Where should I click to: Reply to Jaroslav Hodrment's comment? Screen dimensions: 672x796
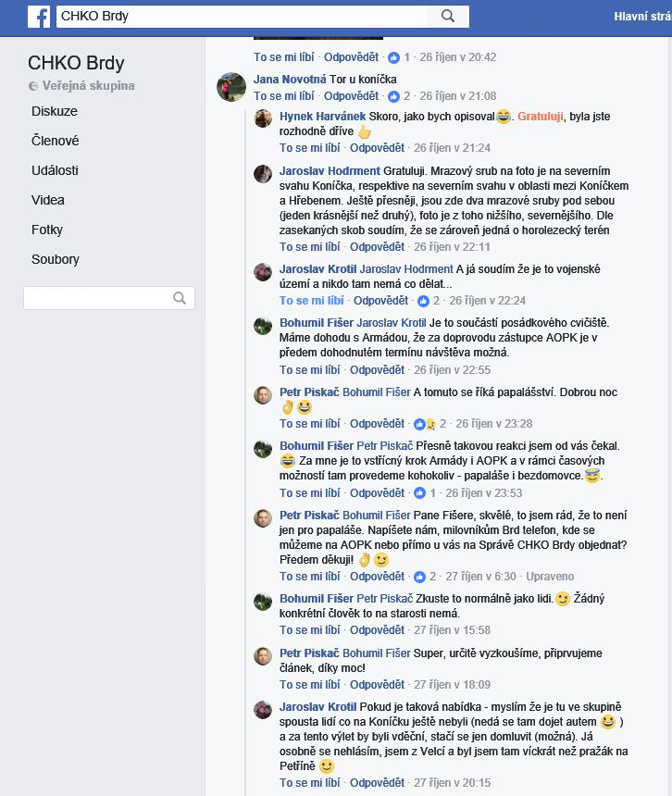[377, 247]
